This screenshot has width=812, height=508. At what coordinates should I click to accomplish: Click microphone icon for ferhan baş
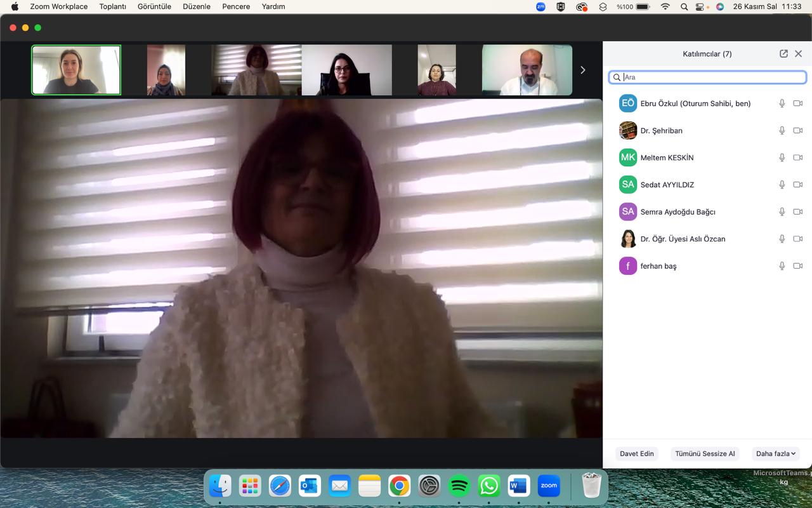782,266
